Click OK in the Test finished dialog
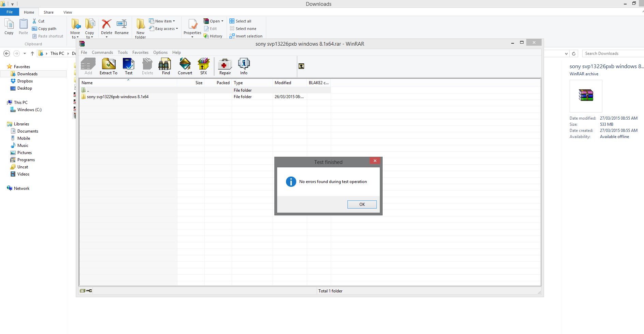This screenshot has width=644, height=334. pyautogui.click(x=362, y=204)
